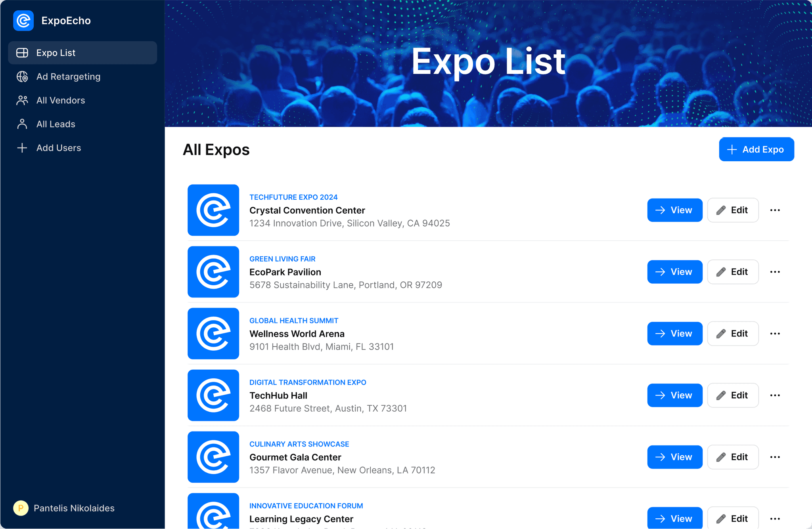Image resolution: width=812 pixels, height=529 pixels.
Task: Go to All Leads page
Action: pos(56,124)
